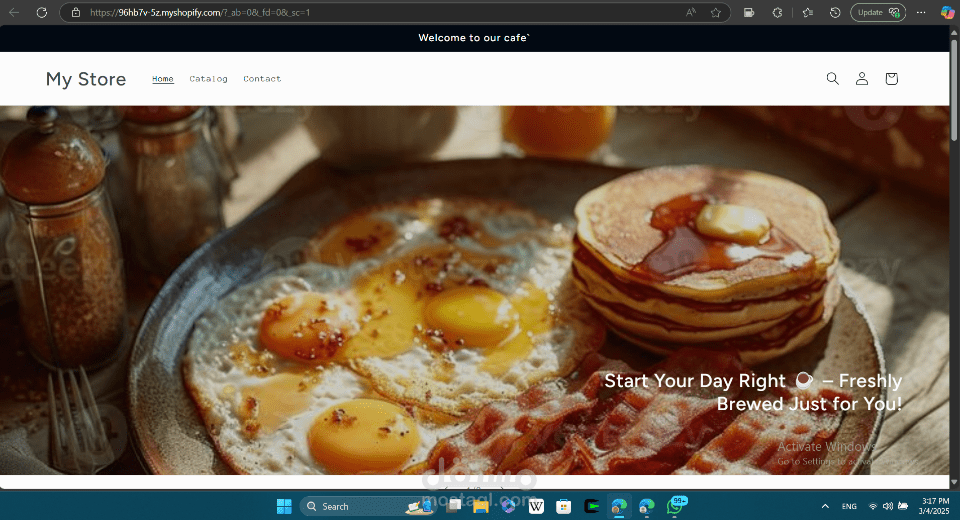This screenshot has height=520, width=960.
Task: Click the page vertical scrollbar thumb
Action: pyautogui.click(x=954, y=89)
